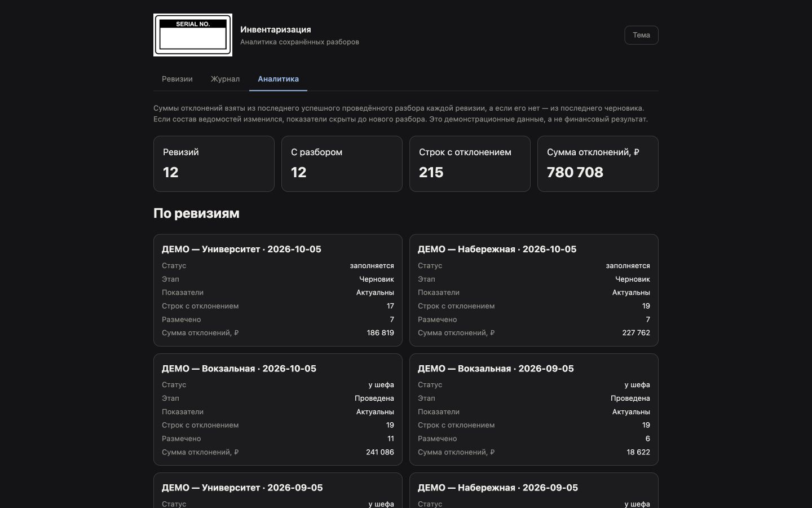812x508 pixels.
Task: Open the Ревизии tab
Action: click(177, 79)
